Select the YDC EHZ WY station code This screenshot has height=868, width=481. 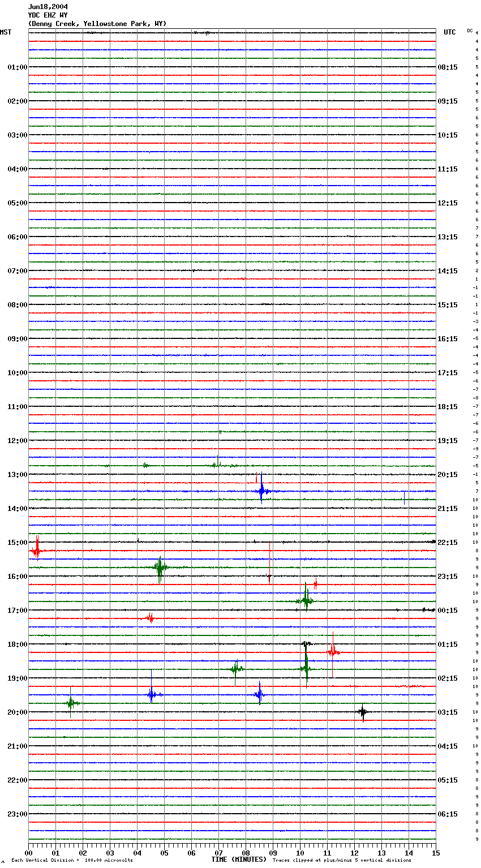pyautogui.click(x=48, y=15)
